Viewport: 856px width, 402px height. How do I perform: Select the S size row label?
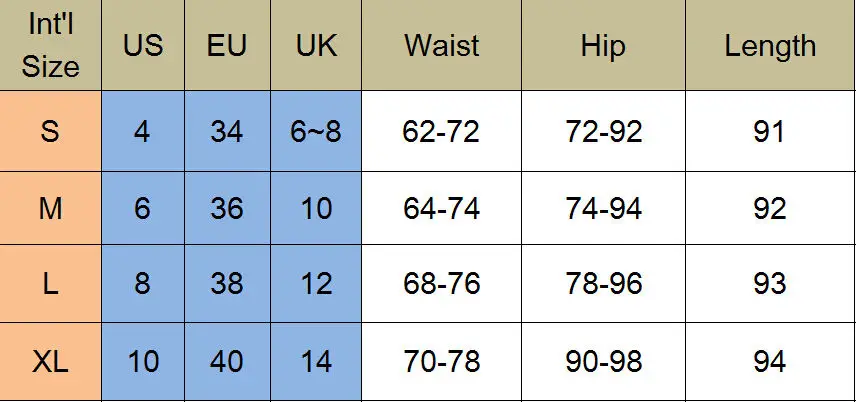click(x=50, y=131)
